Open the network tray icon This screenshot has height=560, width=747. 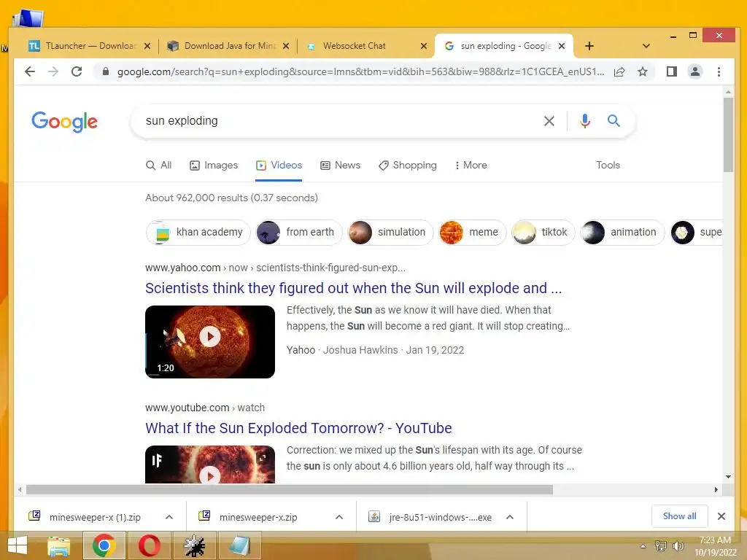coord(660,545)
